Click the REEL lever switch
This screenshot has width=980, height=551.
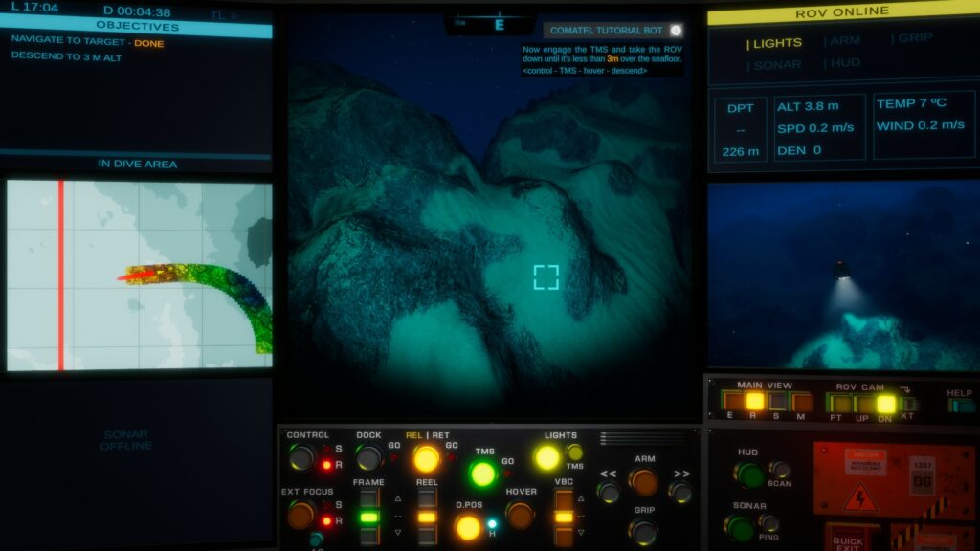pos(427,517)
